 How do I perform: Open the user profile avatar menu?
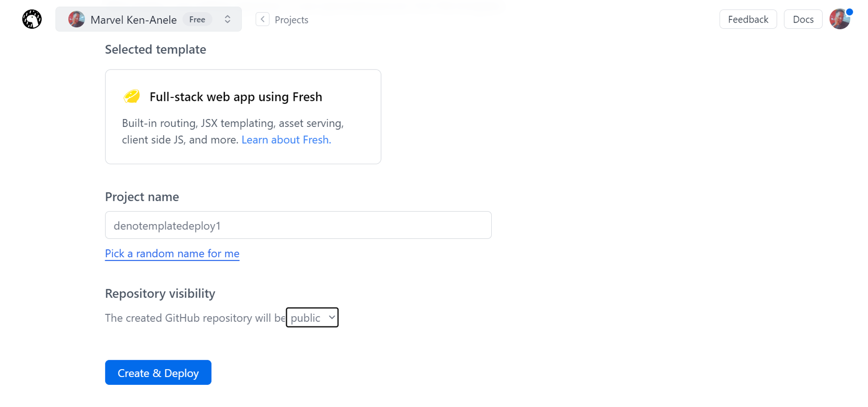pyautogui.click(x=839, y=20)
